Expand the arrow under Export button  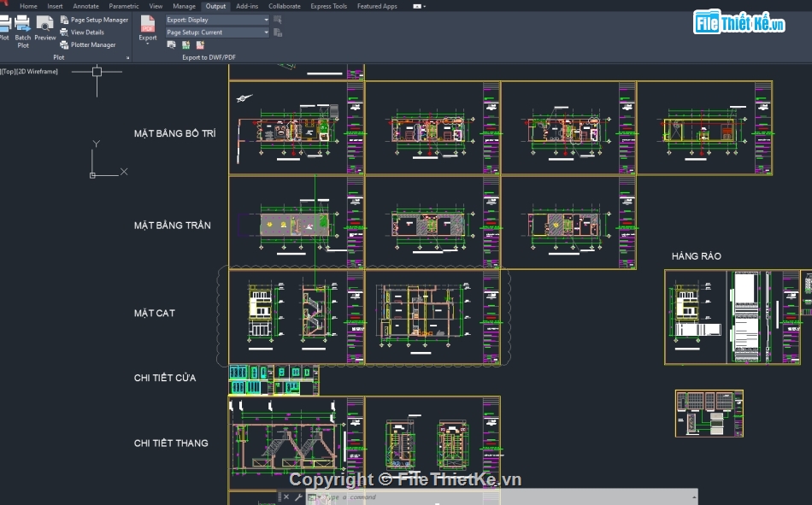click(148, 44)
